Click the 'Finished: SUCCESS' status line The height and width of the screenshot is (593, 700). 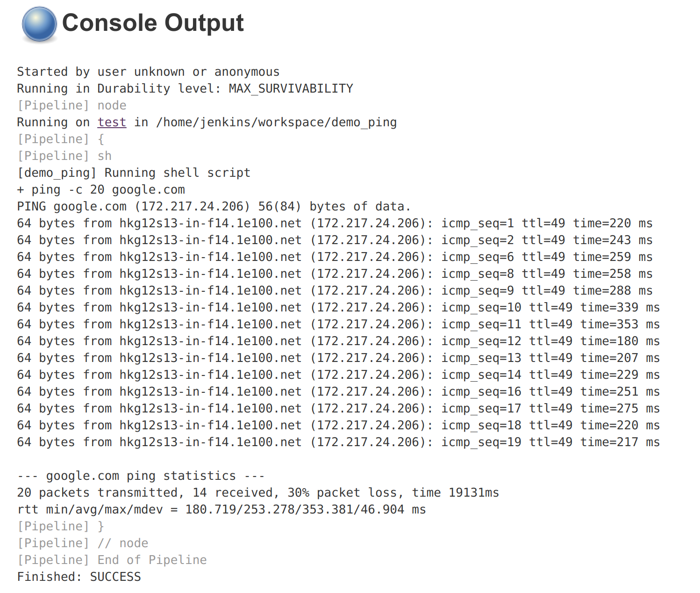pos(79,577)
